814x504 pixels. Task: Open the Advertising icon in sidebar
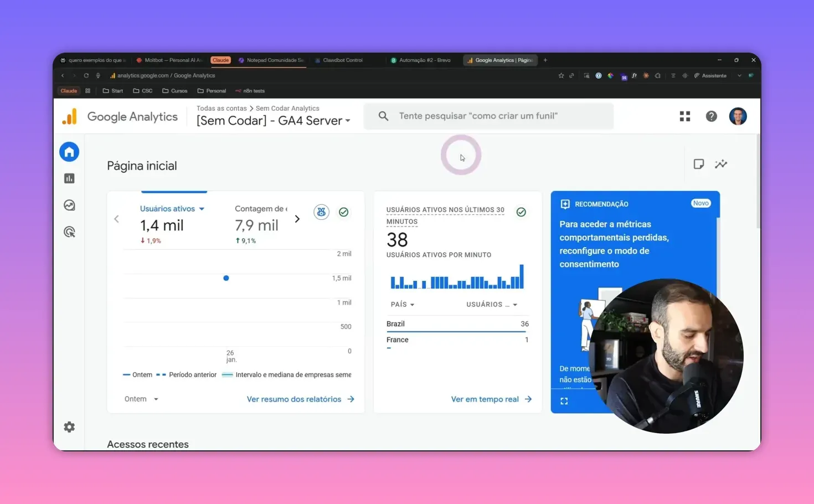(x=69, y=232)
